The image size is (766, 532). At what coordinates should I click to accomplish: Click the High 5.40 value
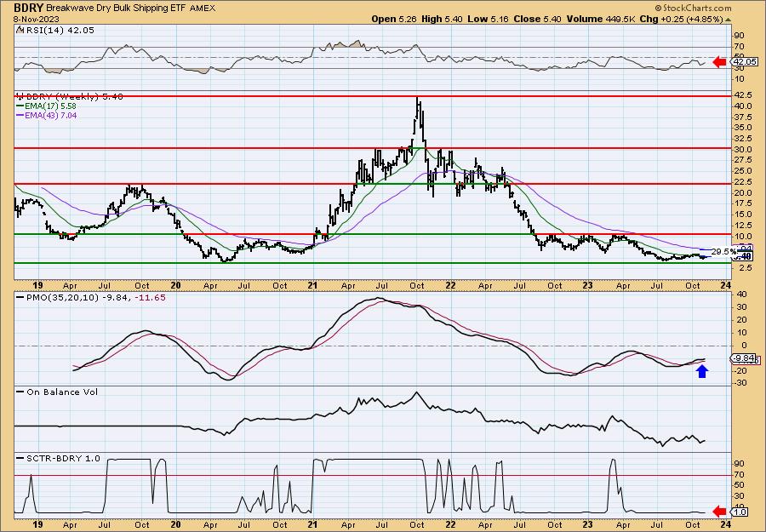[x=441, y=19]
